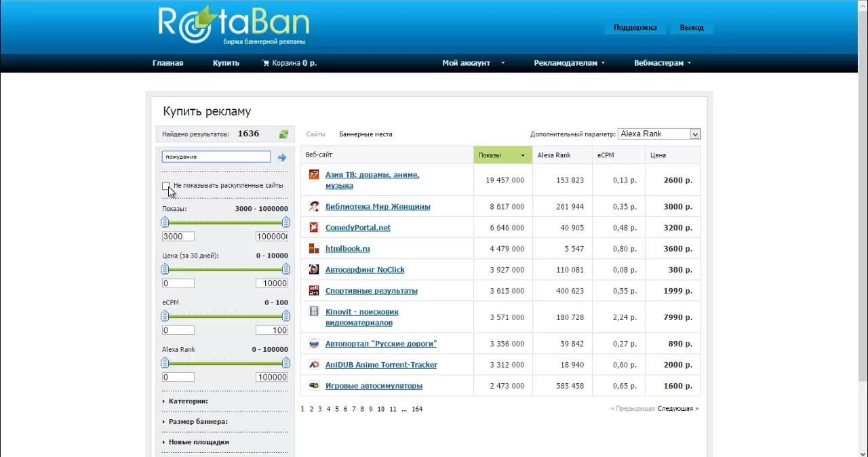Go to next page via Следующая »

pyautogui.click(x=677, y=409)
